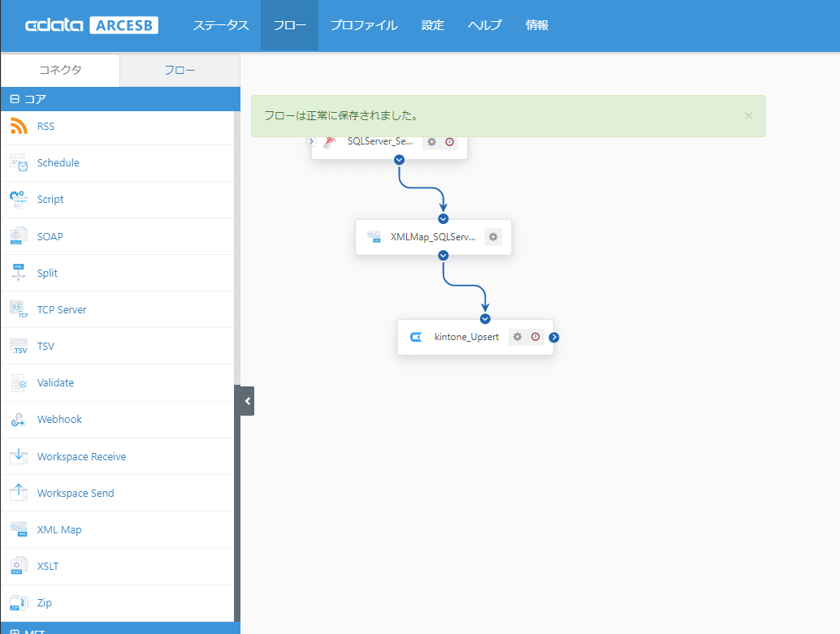Click the SOAP connector icon
This screenshot has height=634, width=840.
[x=19, y=236]
